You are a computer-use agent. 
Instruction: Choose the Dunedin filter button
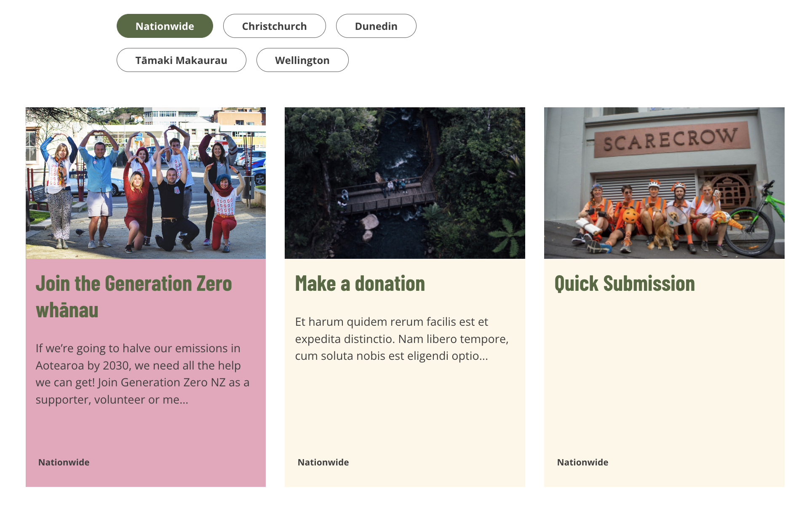pos(376,26)
